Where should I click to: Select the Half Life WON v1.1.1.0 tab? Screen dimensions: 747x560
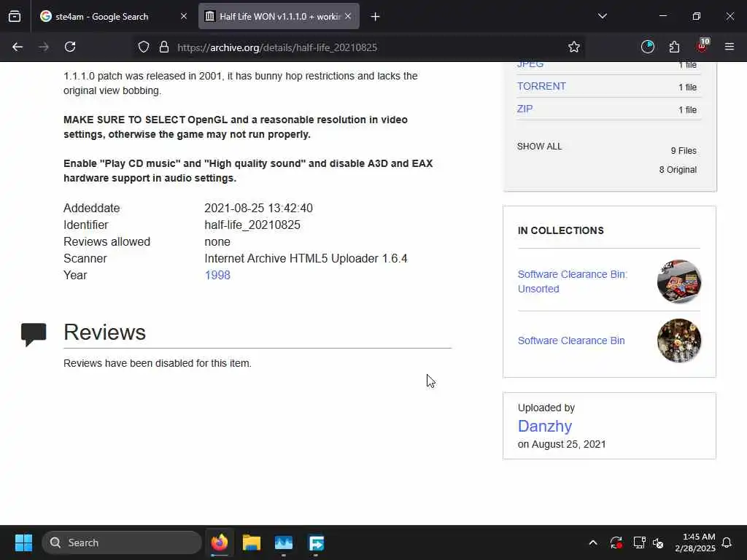279,17
